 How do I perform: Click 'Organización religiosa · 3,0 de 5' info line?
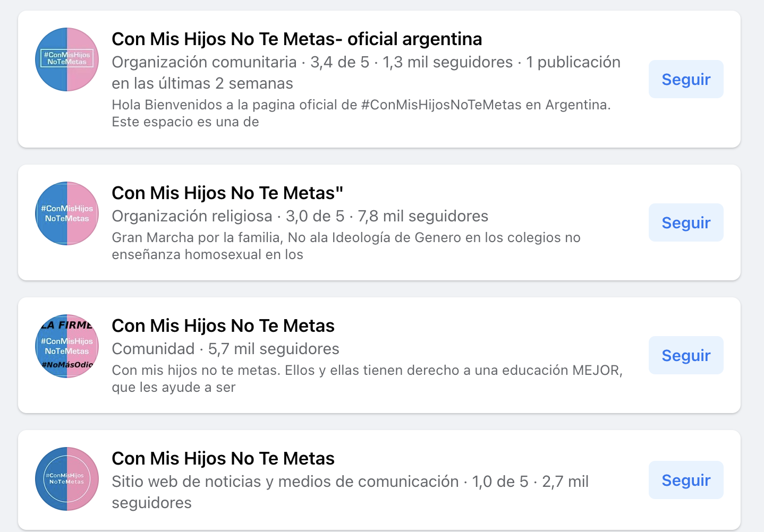coord(300,216)
